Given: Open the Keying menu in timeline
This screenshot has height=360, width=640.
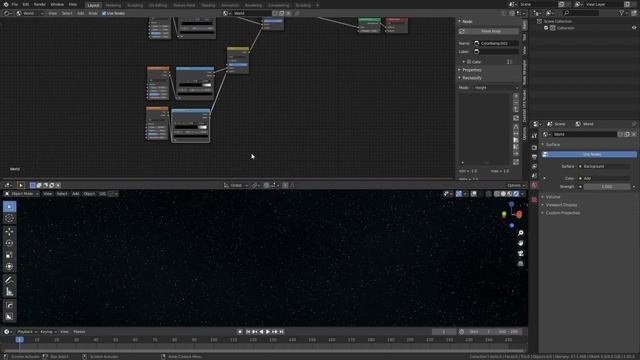Looking at the screenshot, I should pos(48,332).
